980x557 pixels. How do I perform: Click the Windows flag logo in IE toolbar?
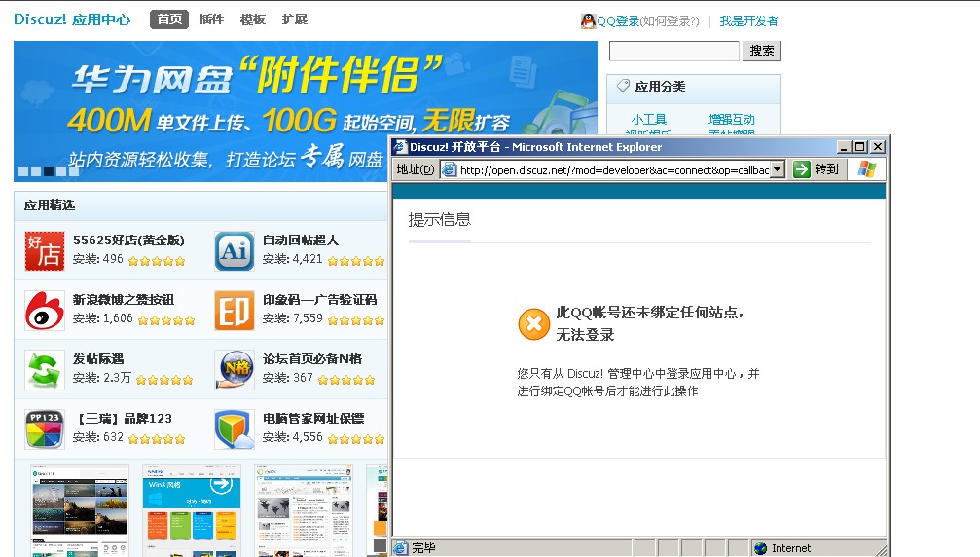click(x=867, y=169)
